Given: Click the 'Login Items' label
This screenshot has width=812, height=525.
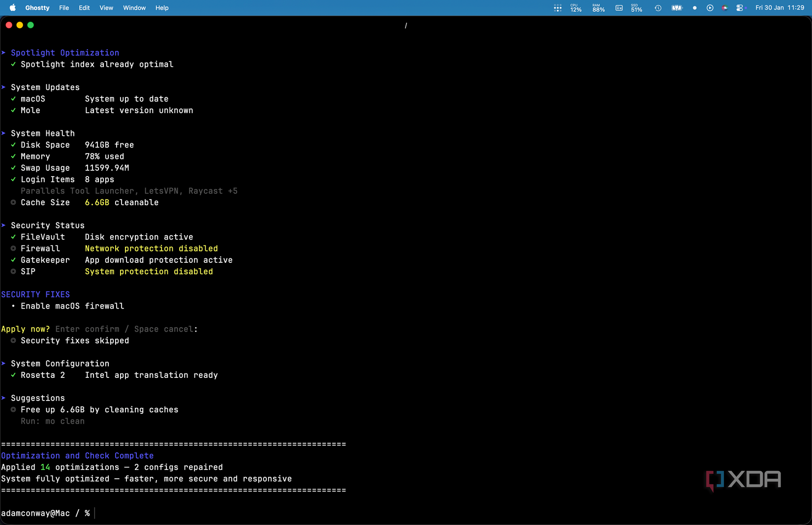Looking at the screenshot, I should 48,180.
